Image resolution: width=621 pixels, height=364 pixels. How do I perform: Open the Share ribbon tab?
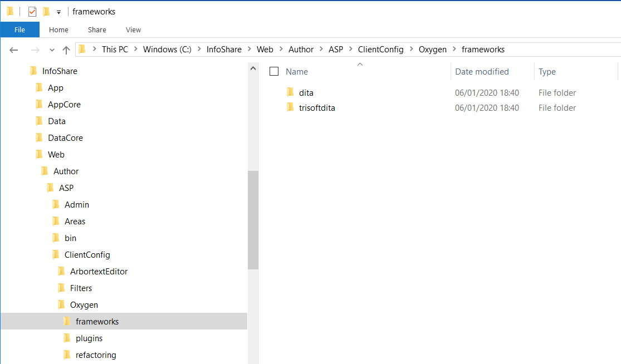tap(96, 29)
